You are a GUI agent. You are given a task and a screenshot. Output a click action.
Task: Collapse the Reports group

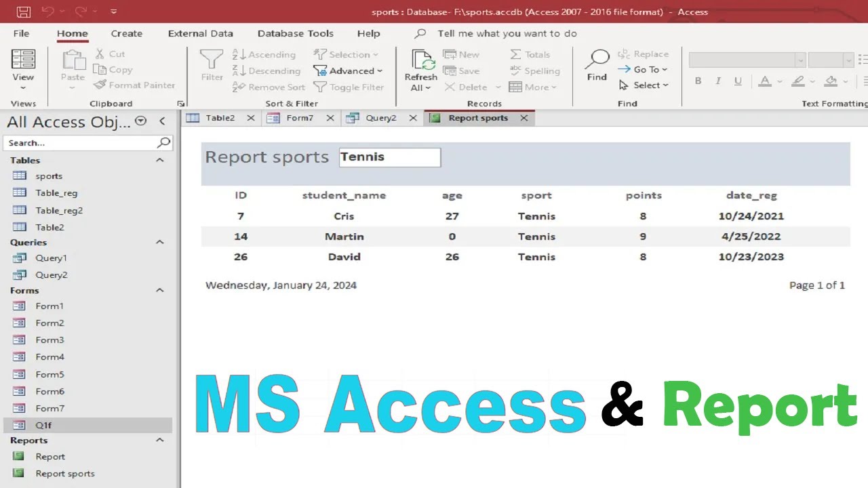(x=160, y=440)
